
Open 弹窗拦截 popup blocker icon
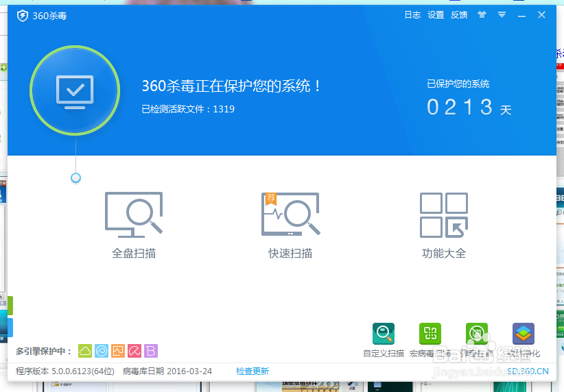click(477, 334)
